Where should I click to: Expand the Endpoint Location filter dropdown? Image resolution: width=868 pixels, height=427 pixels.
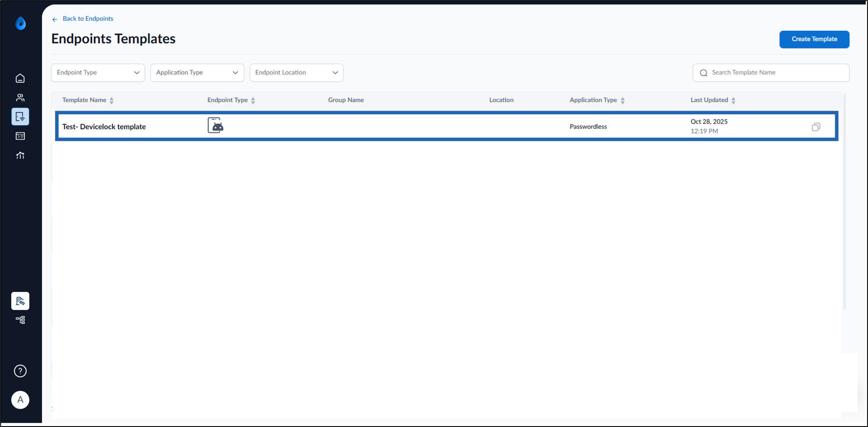point(296,72)
